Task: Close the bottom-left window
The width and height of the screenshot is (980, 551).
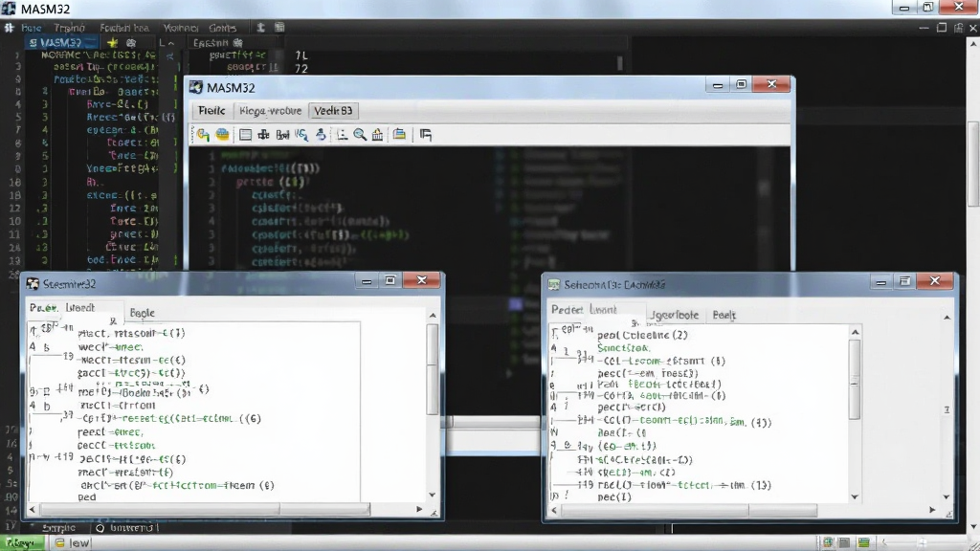Action: [x=422, y=280]
